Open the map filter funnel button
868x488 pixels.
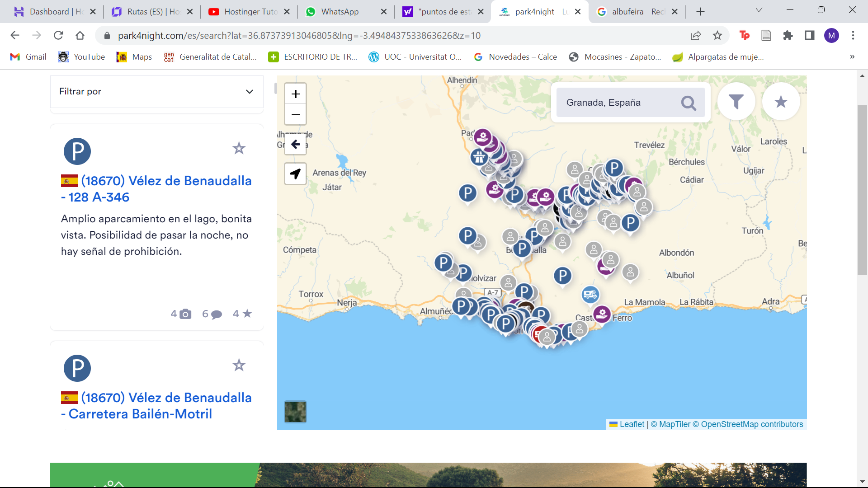(x=736, y=102)
